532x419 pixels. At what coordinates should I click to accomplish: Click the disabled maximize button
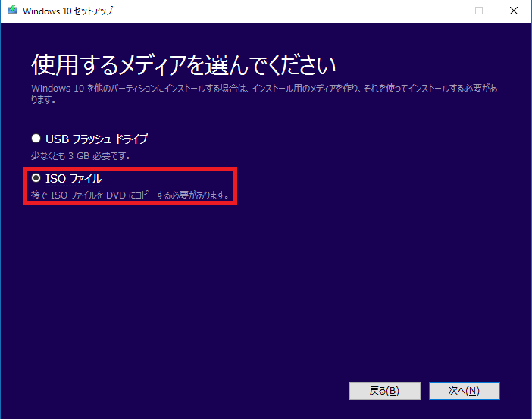[479, 11]
